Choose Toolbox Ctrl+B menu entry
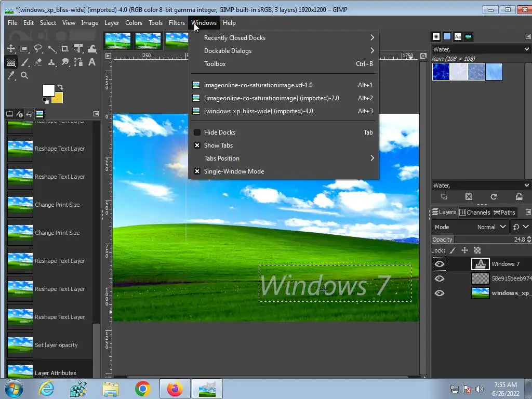532x399 pixels. (283, 64)
